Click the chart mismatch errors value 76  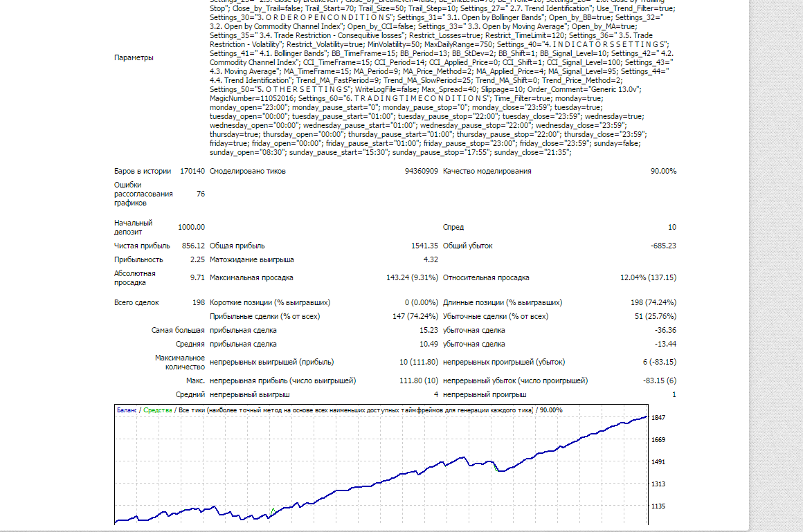click(x=201, y=194)
